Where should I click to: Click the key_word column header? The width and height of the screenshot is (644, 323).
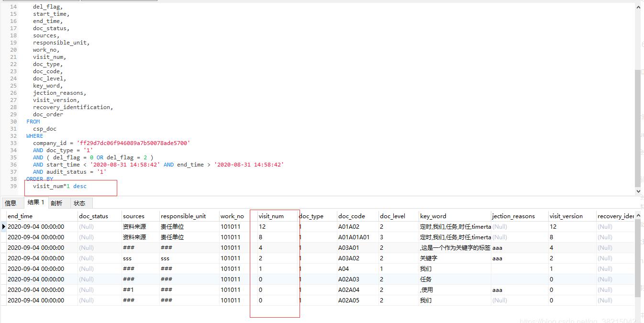pyautogui.click(x=433, y=216)
